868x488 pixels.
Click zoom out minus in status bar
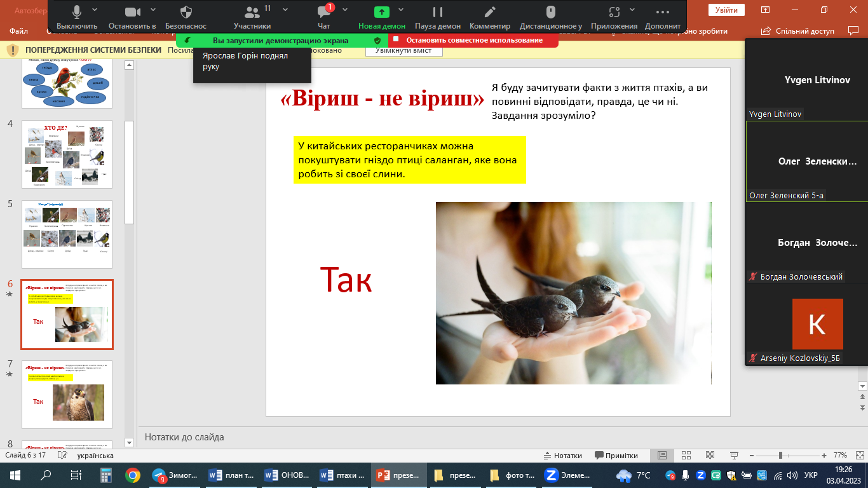pos(753,456)
